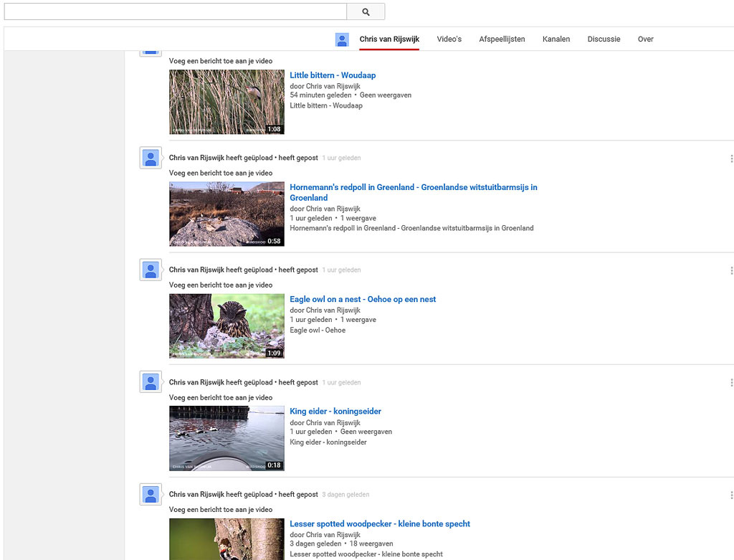
Task: Open the Discussie tab
Action: (604, 39)
